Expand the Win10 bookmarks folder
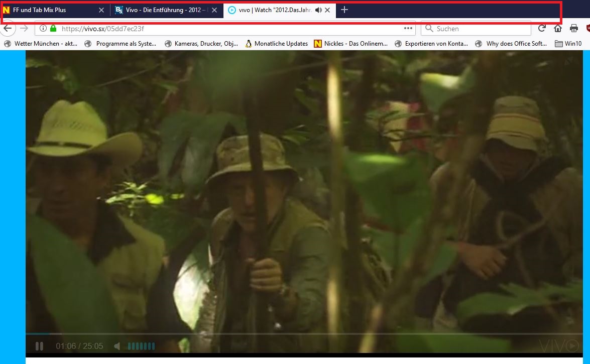This screenshot has width=590, height=364. (568, 44)
